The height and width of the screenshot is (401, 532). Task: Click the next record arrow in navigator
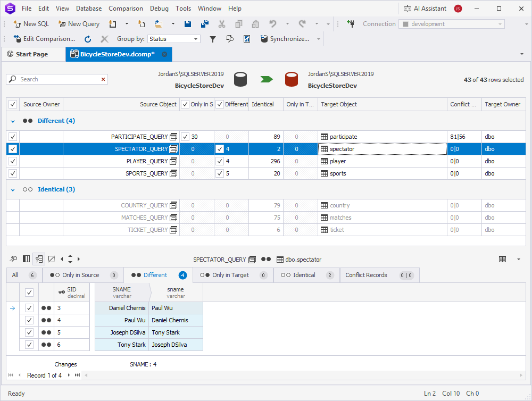[69, 375]
